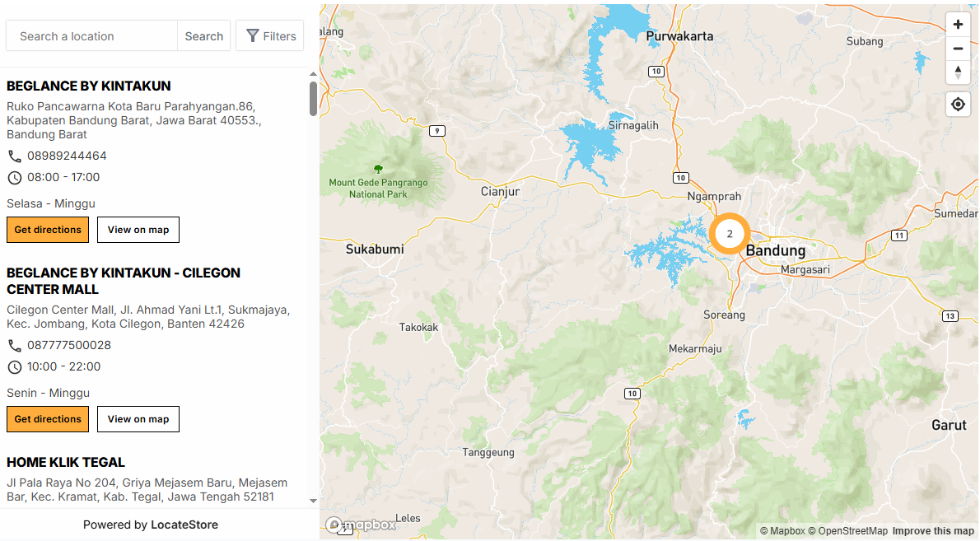
Task: Click the Search button
Action: pyautogui.click(x=203, y=36)
